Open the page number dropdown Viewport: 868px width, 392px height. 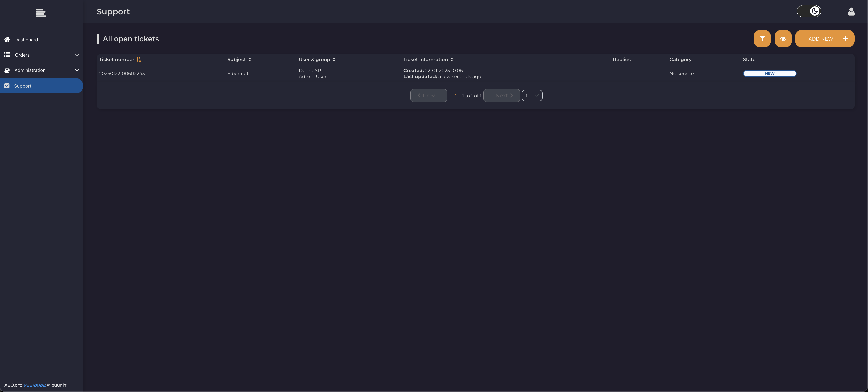click(532, 96)
